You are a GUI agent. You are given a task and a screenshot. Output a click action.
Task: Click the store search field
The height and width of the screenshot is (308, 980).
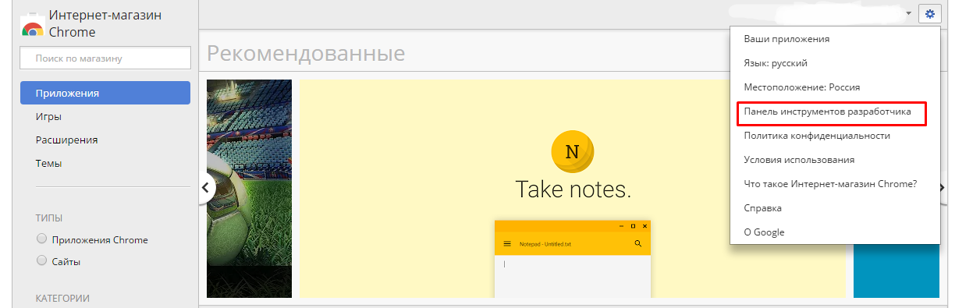coord(105,58)
